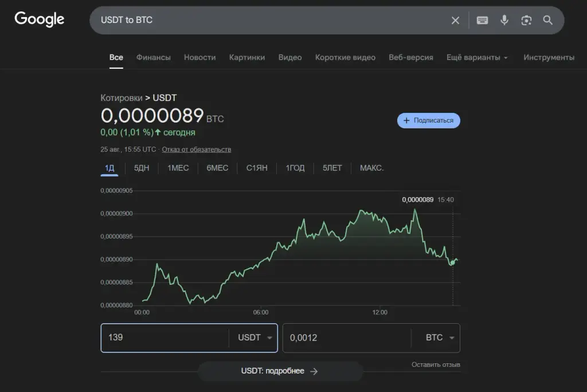
Task: Open the Новости tab
Action: click(x=200, y=57)
